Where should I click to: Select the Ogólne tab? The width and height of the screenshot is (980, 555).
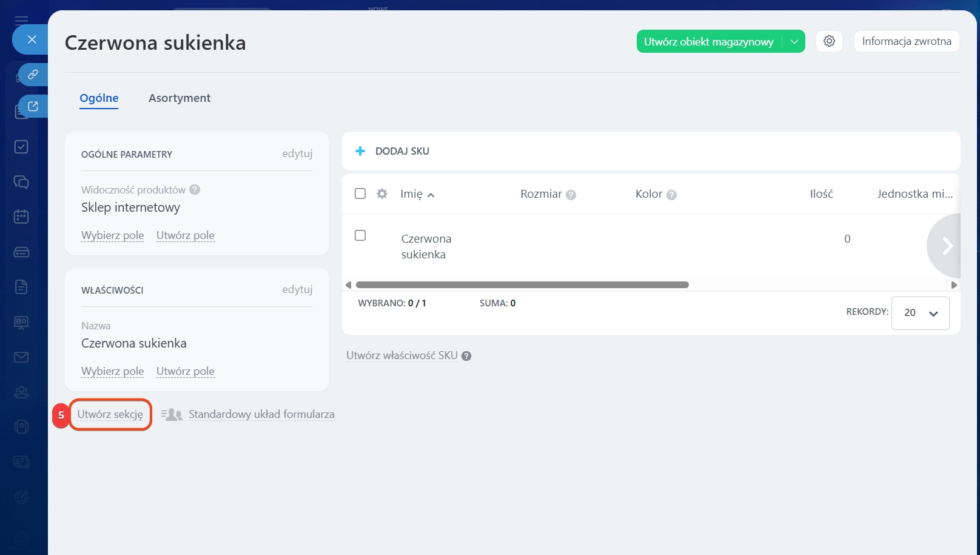99,98
